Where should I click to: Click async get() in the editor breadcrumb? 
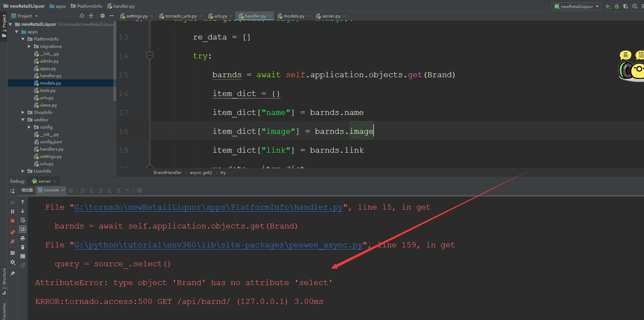(201, 172)
